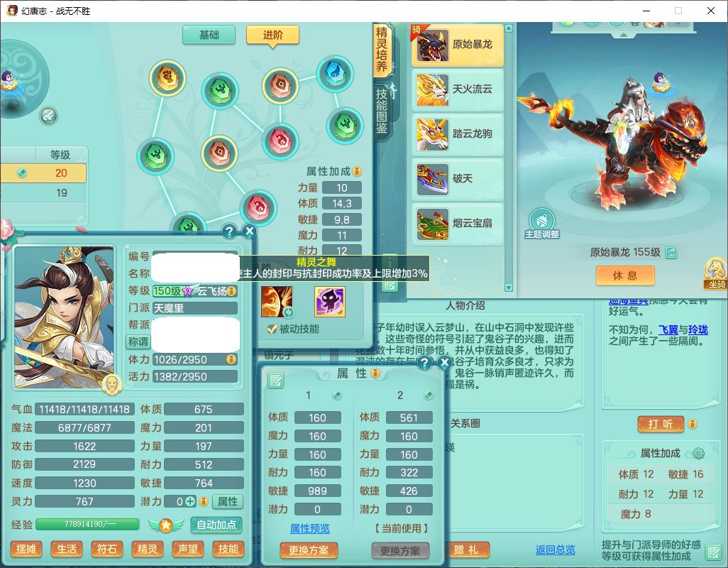Open the 属性预览 link
Screen dimensions: 728x568
tap(309, 528)
